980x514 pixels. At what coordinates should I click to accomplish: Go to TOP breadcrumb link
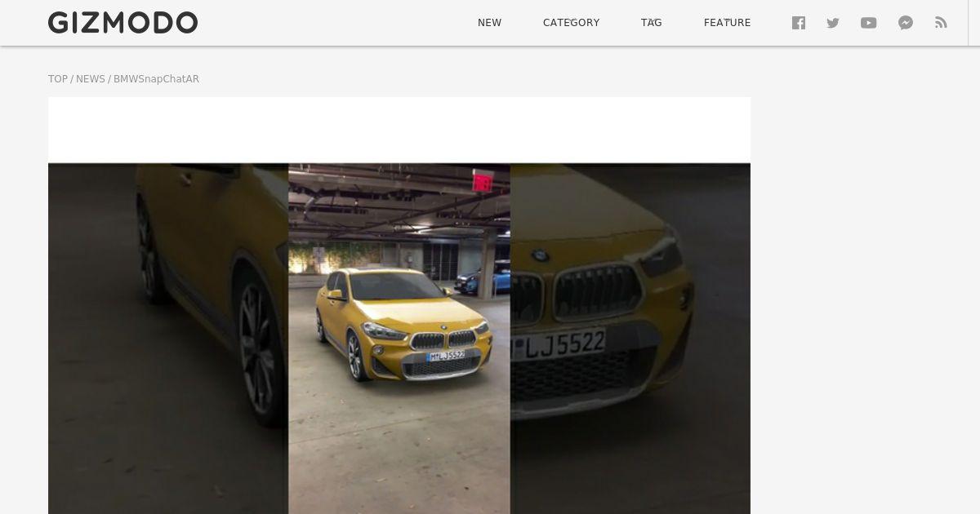[58, 79]
